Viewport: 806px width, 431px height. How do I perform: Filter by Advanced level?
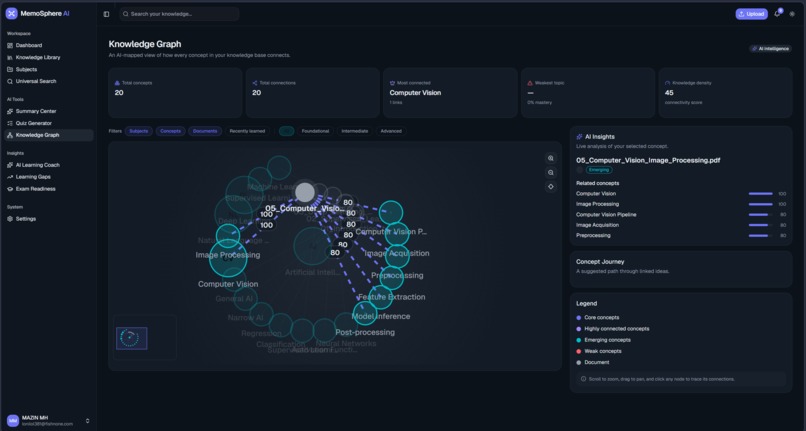click(x=391, y=131)
